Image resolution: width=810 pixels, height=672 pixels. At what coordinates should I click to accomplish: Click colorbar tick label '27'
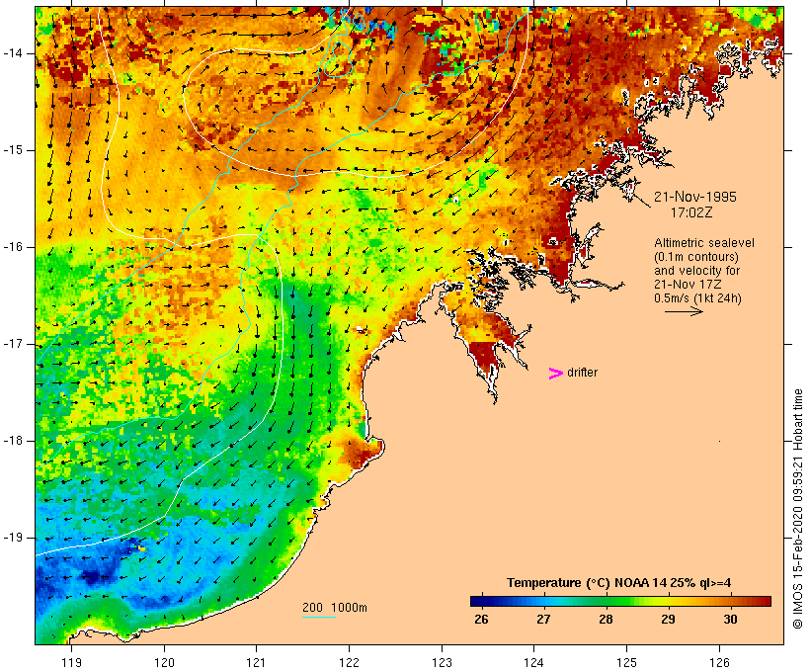click(x=543, y=620)
